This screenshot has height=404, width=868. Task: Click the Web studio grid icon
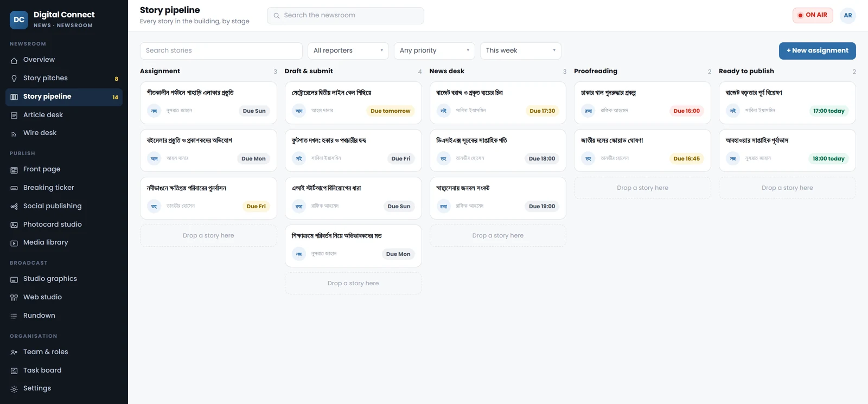point(14,298)
